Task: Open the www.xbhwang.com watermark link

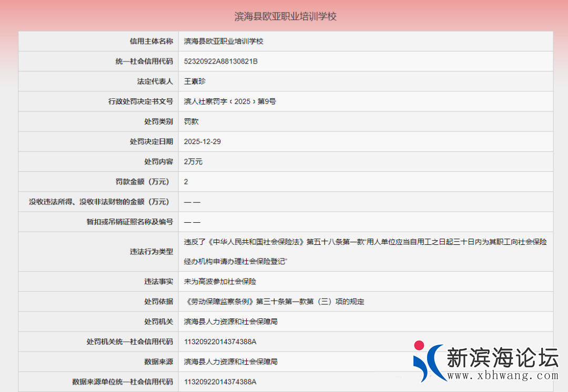Action: (x=502, y=376)
